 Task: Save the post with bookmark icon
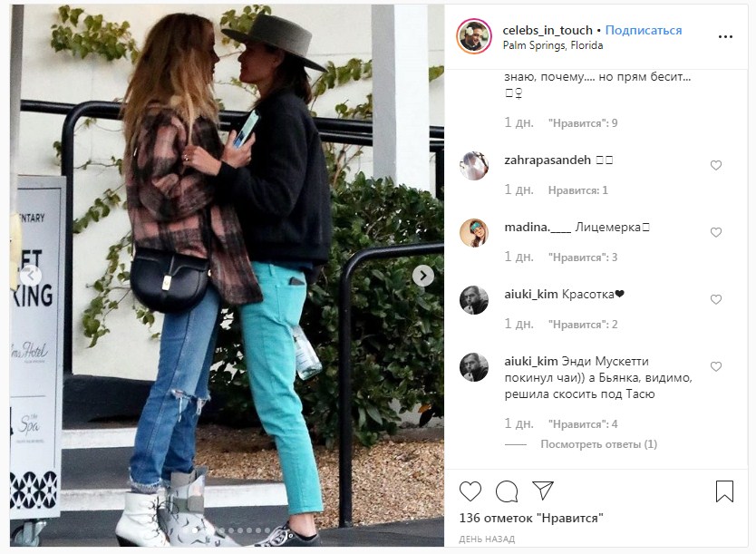pyautogui.click(x=724, y=491)
